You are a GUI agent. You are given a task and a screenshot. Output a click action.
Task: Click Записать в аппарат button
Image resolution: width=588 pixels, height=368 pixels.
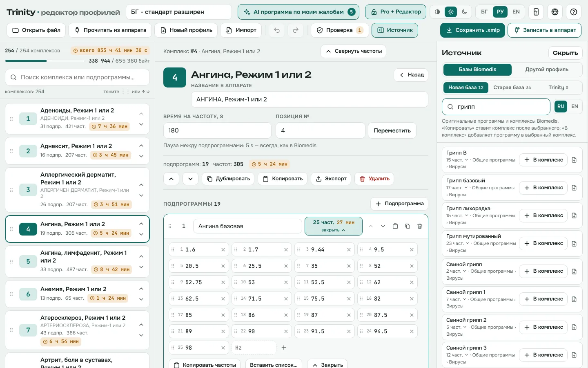click(544, 30)
